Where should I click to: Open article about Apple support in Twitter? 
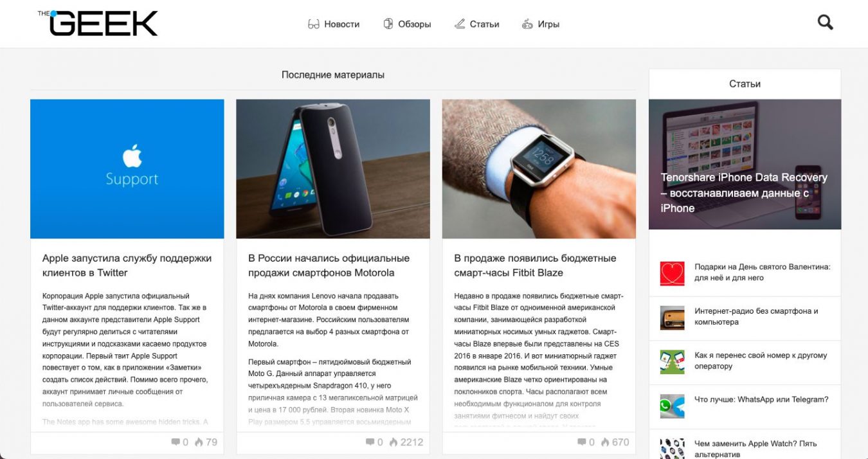click(127, 265)
